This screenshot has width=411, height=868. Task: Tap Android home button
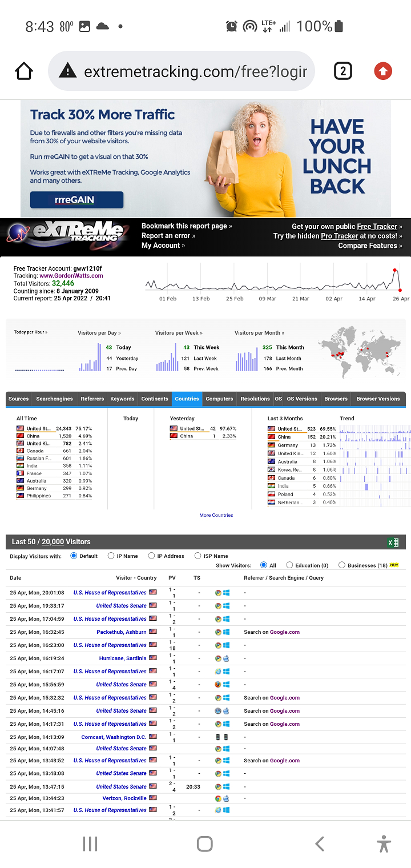[205, 844]
